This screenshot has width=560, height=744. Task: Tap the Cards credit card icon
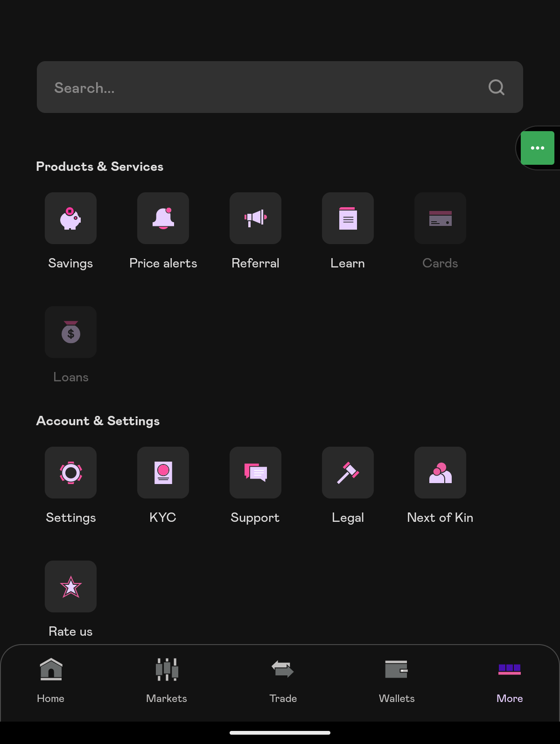tap(440, 218)
